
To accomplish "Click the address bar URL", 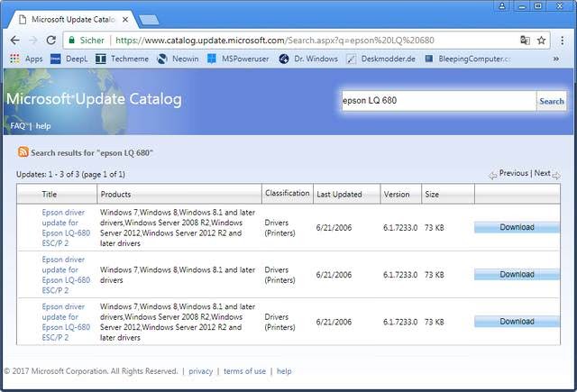I will pyautogui.click(x=275, y=40).
